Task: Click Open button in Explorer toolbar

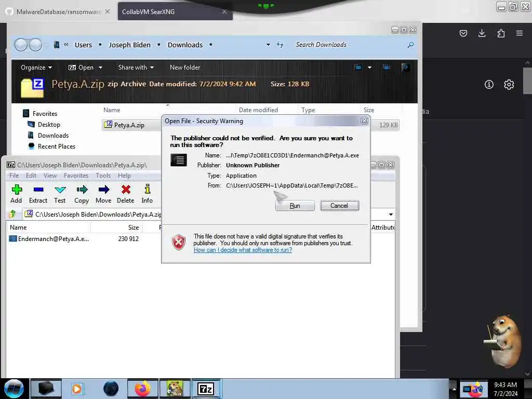Action: [x=81, y=68]
